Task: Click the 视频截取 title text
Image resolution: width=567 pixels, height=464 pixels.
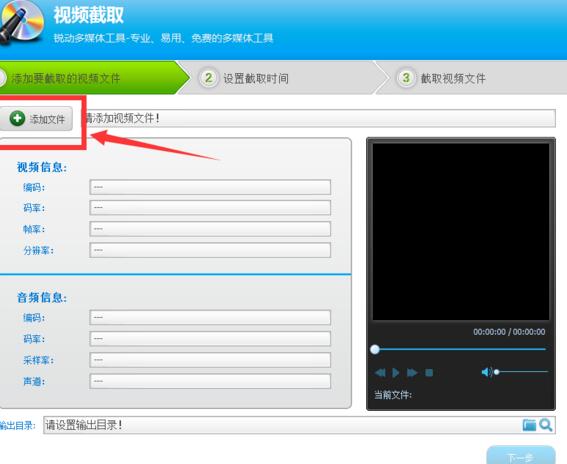Action: click(x=89, y=15)
